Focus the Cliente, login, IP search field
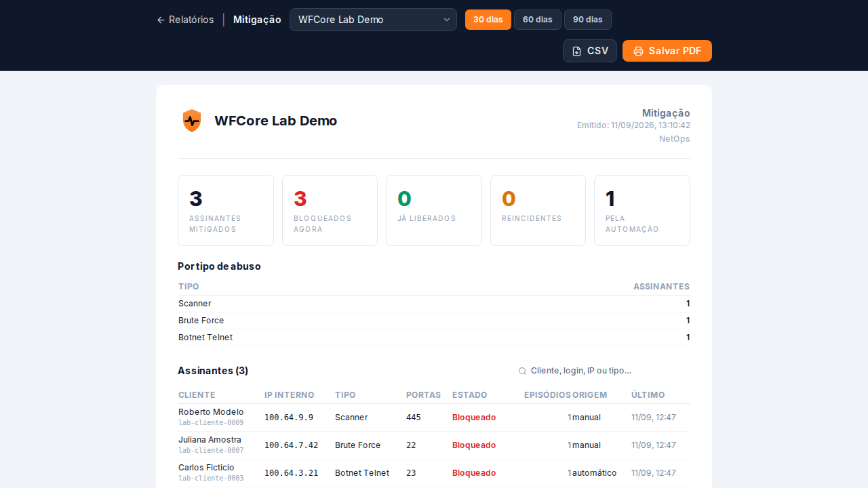 (602, 371)
